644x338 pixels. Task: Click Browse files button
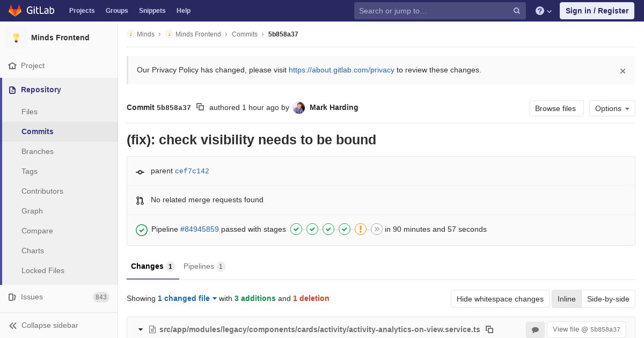coord(556,108)
